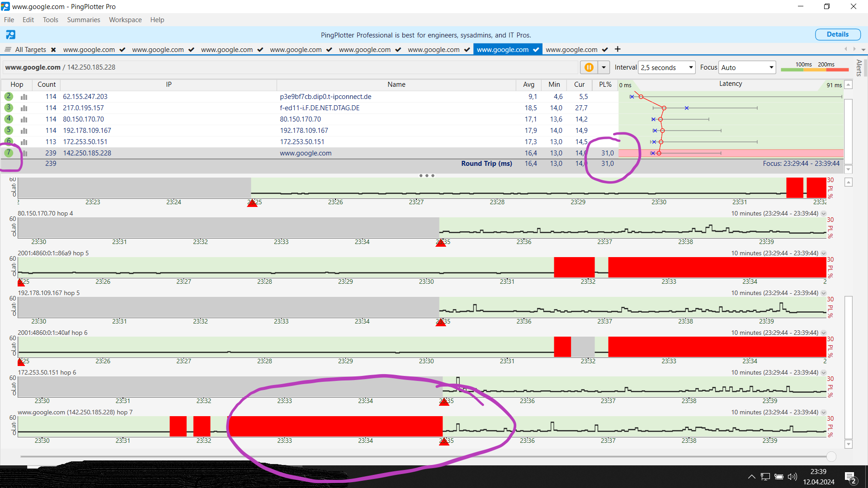Click the Details button
Image resolution: width=868 pixels, height=488 pixels.
837,34
